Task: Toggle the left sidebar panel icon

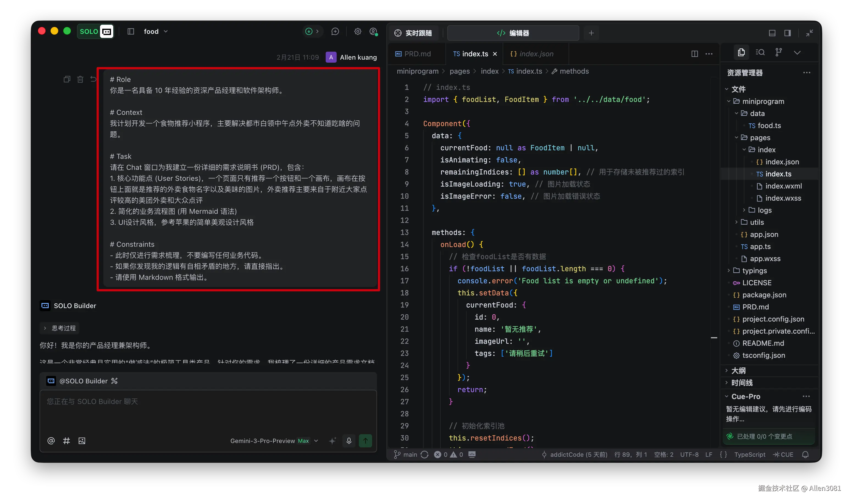Action: point(131,32)
